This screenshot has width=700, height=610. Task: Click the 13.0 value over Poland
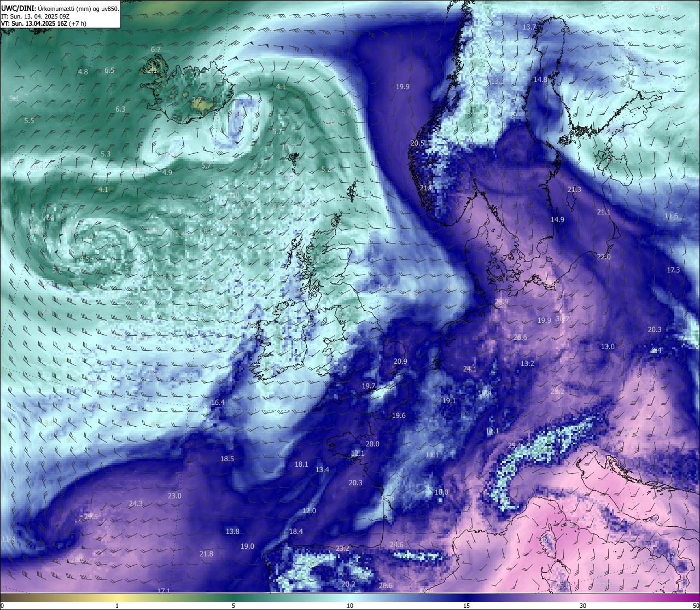click(608, 346)
